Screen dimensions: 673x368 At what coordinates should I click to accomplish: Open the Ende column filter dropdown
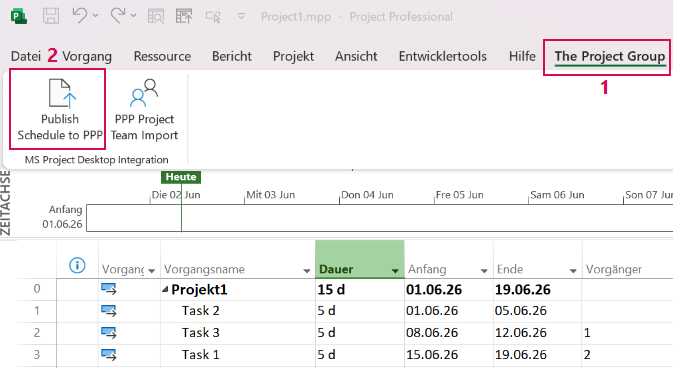(x=573, y=271)
